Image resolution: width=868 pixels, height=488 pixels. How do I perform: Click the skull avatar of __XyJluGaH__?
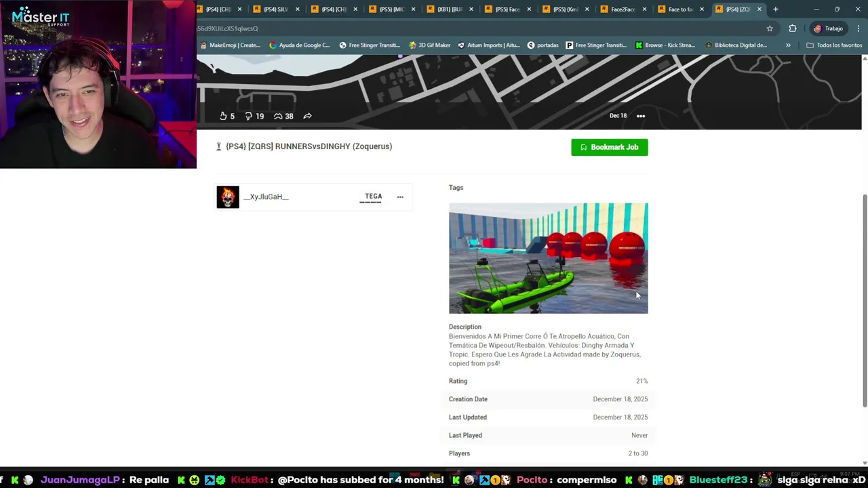point(228,197)
